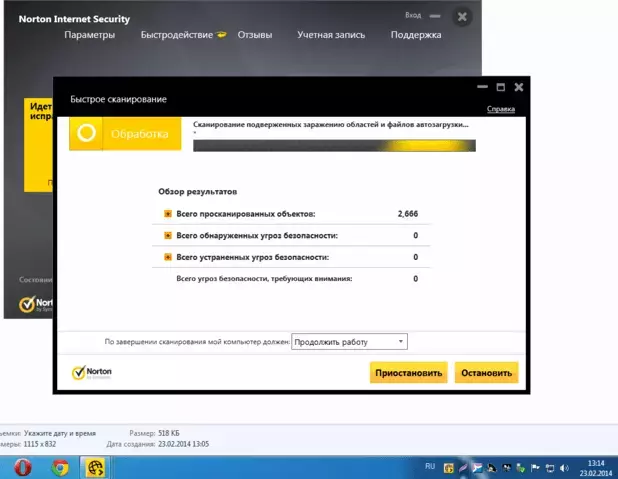
Task: Open Отзывы in Norton main window
Action: 255,35
